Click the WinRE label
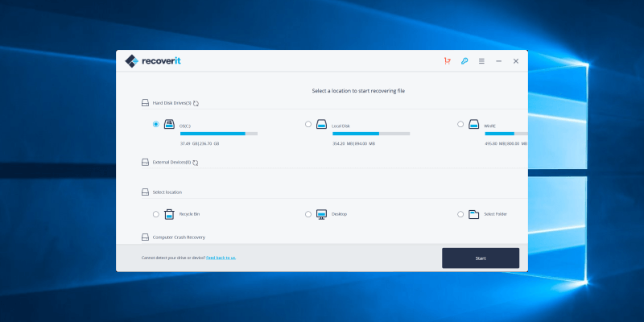 tap(490, 126)
